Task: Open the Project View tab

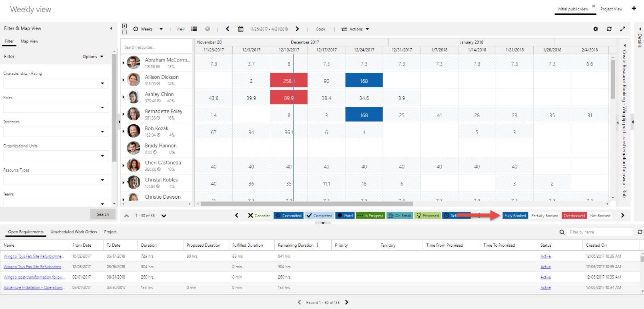Action: coord(611,9)
